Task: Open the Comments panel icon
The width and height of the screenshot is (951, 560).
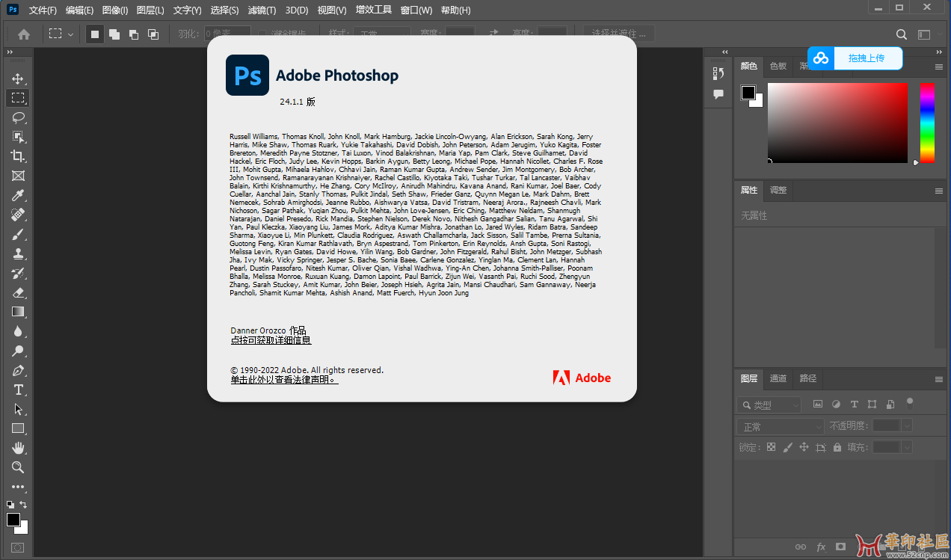Action: tap(718, 94)
